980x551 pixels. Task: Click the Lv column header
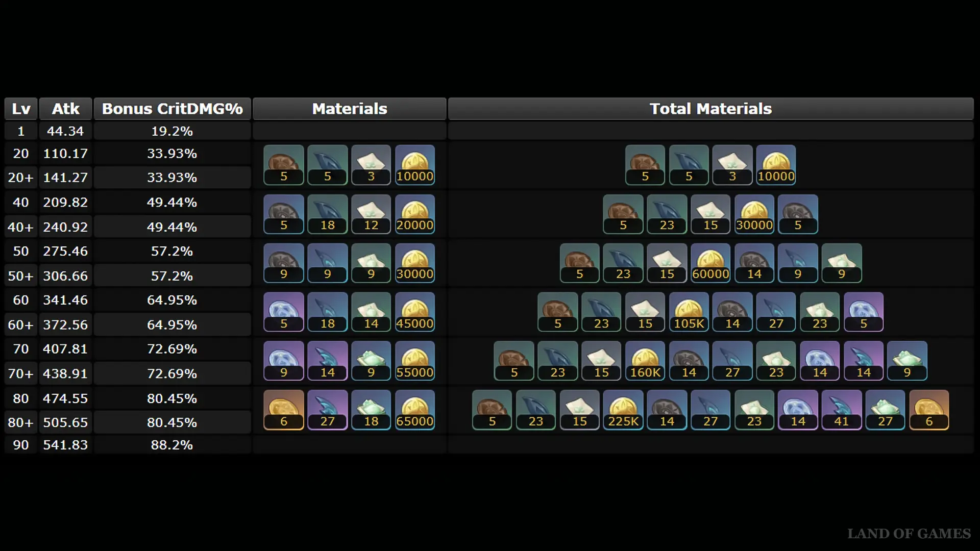click(x=21, y=109)
